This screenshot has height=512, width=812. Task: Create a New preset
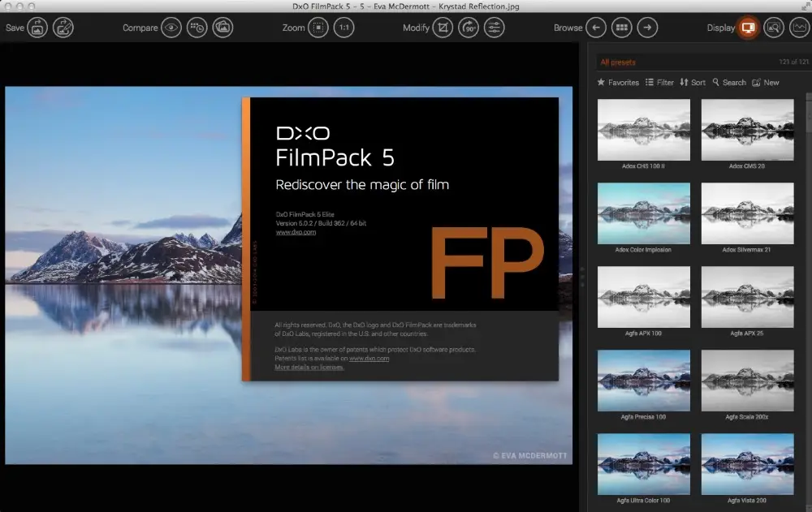[766, 82]
